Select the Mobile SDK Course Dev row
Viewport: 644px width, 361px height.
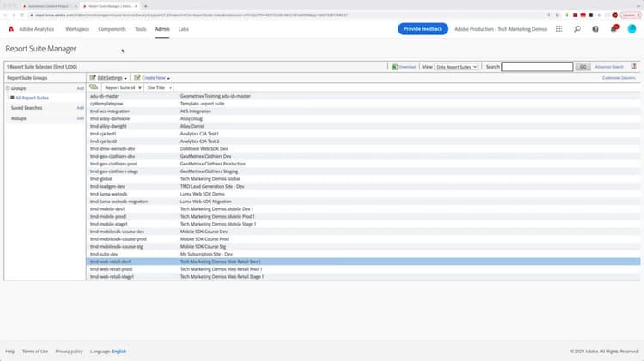[363, 232]
